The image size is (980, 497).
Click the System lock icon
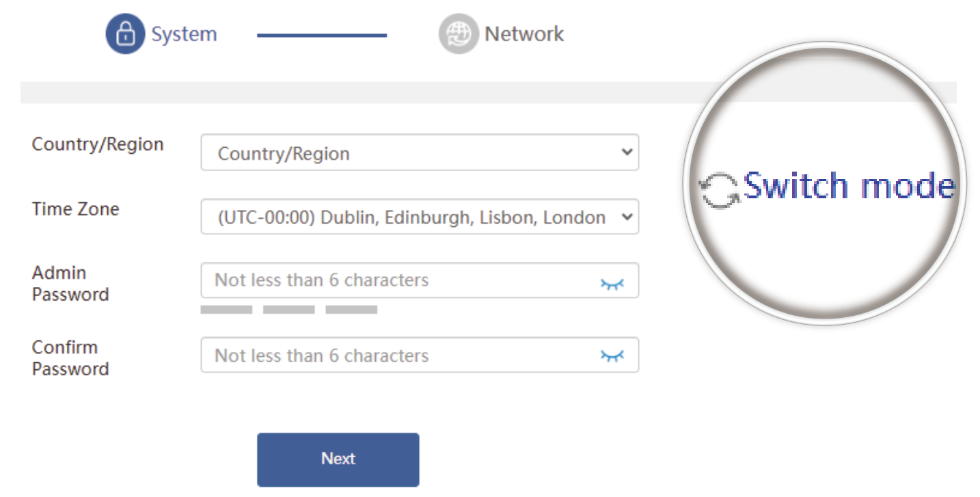[x=125, y=34]
